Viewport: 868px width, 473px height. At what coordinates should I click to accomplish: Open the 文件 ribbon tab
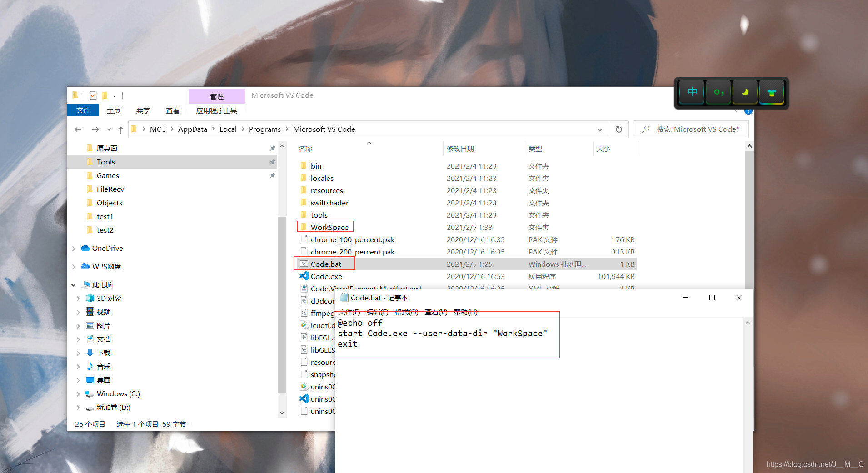[83, 110]
